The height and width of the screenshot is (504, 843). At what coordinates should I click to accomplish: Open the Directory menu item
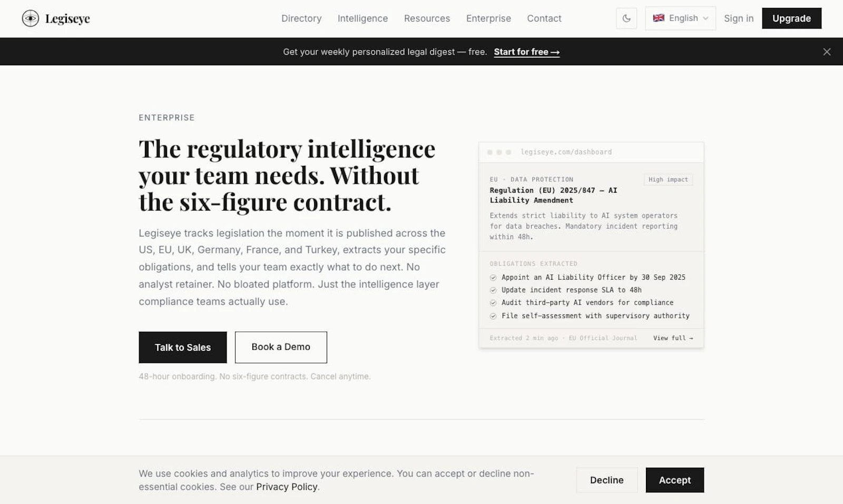coord(301,18)
